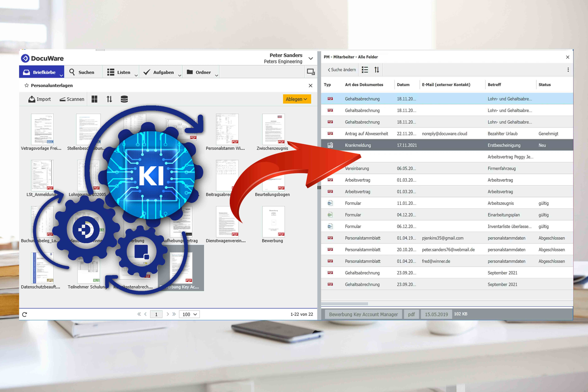The width and height of the screenshot is (588, 392).
Task: Select the Antrag auf Abwesenheit row
Action: tap(447, 134)
